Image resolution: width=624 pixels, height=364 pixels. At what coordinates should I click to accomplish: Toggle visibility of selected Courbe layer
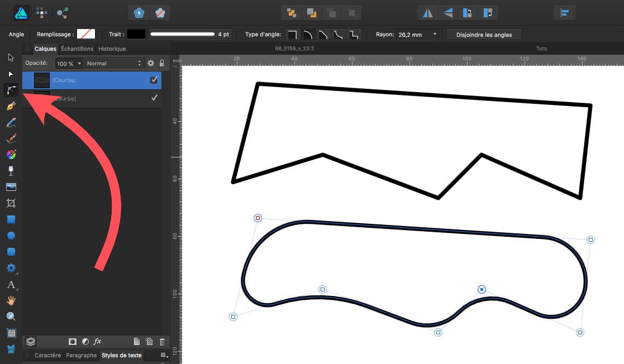tap(154, 80)
